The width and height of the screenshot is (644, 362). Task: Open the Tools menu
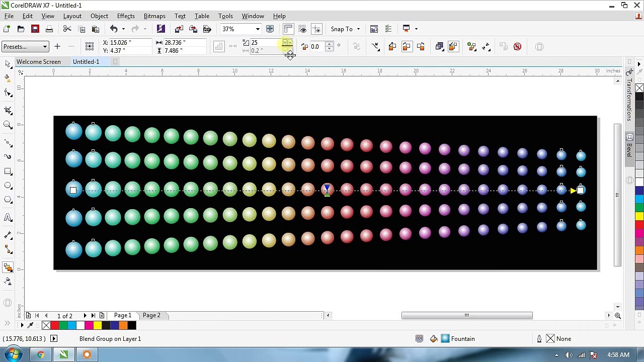click(225, 16)
